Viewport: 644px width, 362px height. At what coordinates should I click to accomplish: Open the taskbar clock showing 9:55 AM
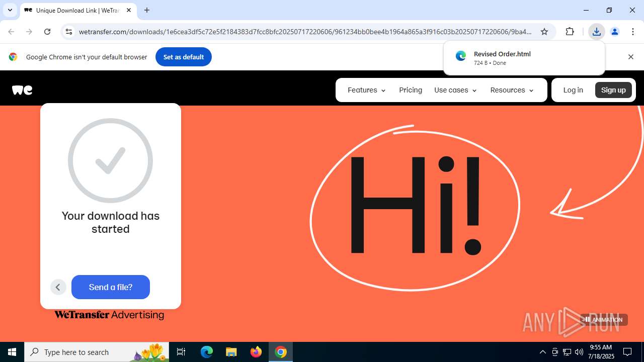point(602,352)
